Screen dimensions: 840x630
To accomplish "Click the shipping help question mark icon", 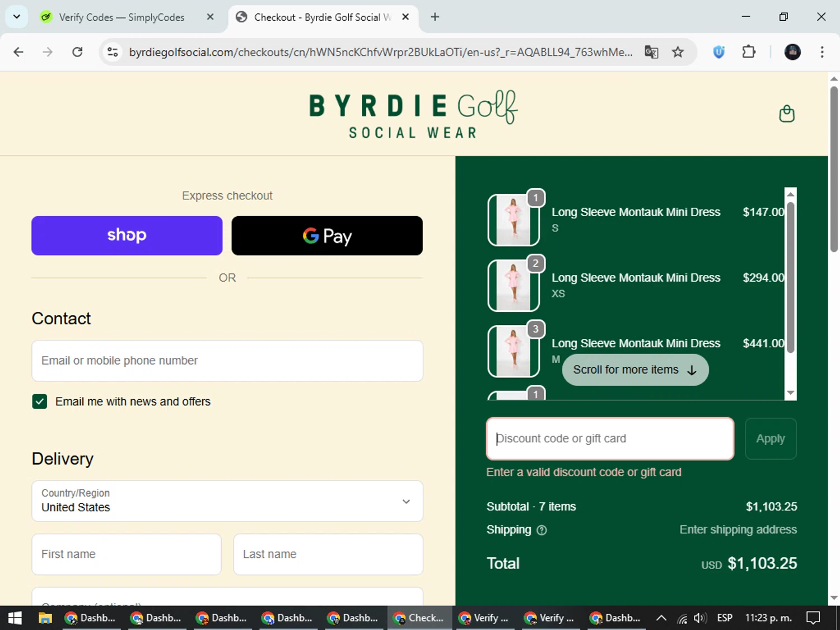I will 542,530.
